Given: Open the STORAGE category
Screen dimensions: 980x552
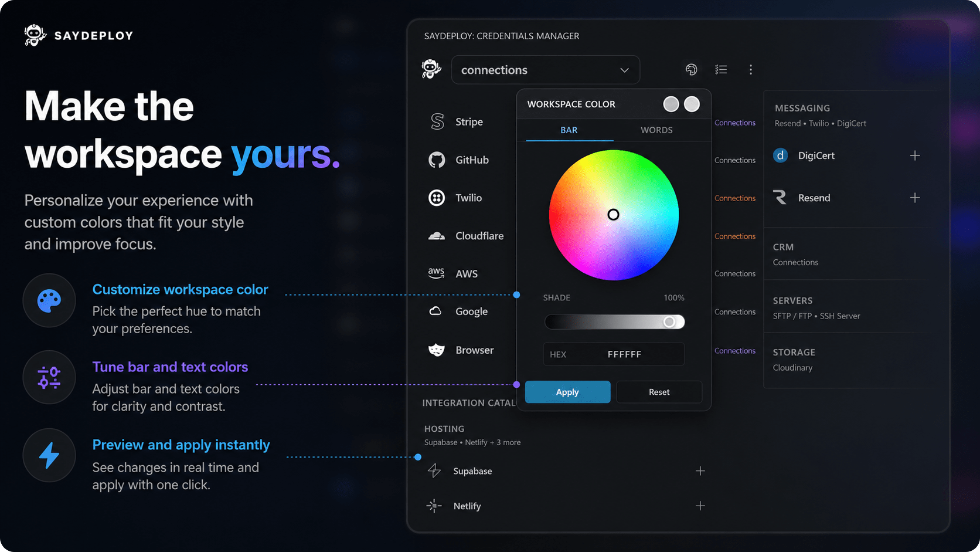Looking at the screenshot, I should [794, 352].
